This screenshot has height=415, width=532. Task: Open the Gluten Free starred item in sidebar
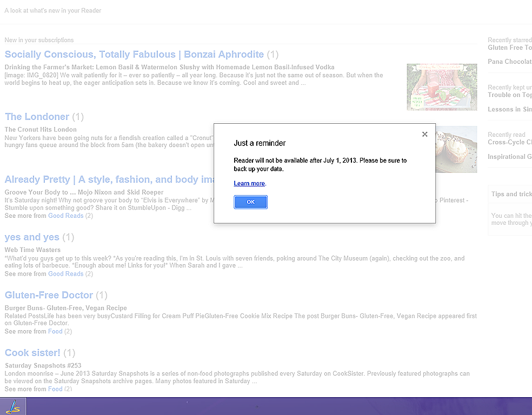(510, 48)
